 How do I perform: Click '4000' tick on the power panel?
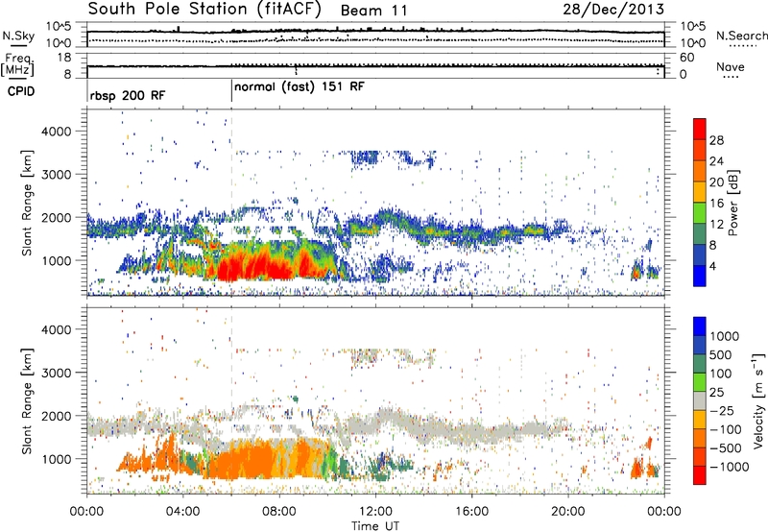pyautogui.click(x=56, y=132)
